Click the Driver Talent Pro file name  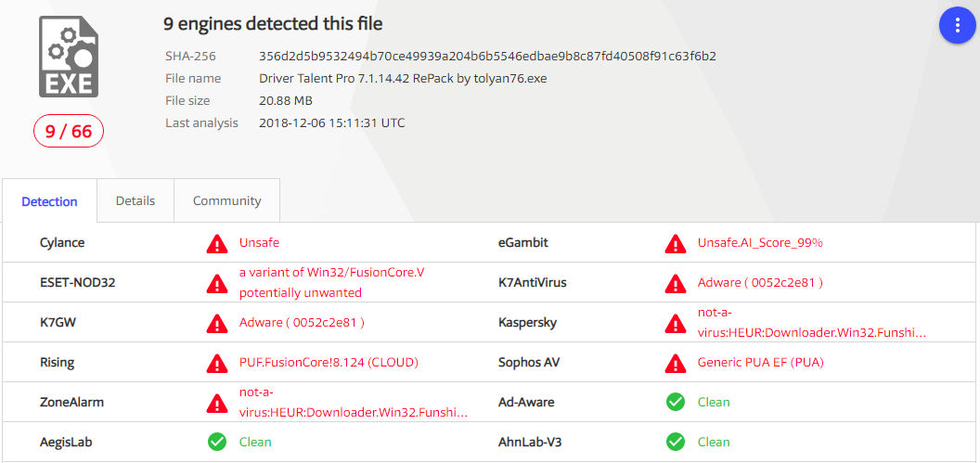click(403, 78)
